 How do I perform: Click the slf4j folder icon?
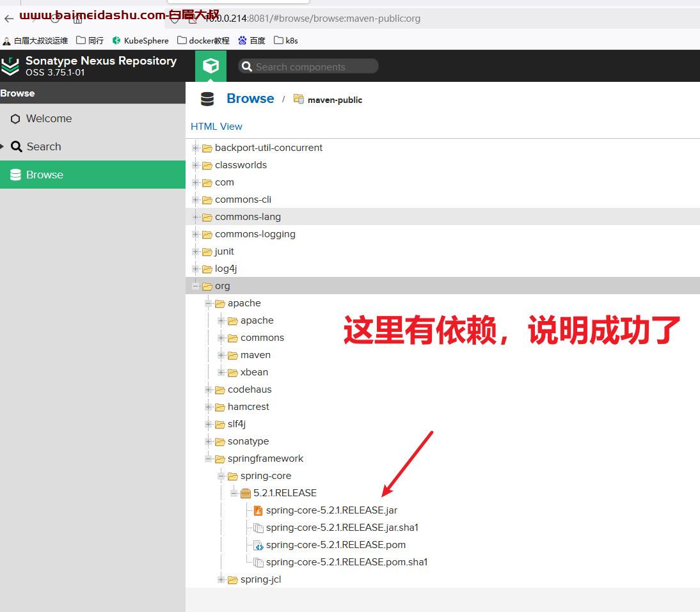[x=219, y=425]
